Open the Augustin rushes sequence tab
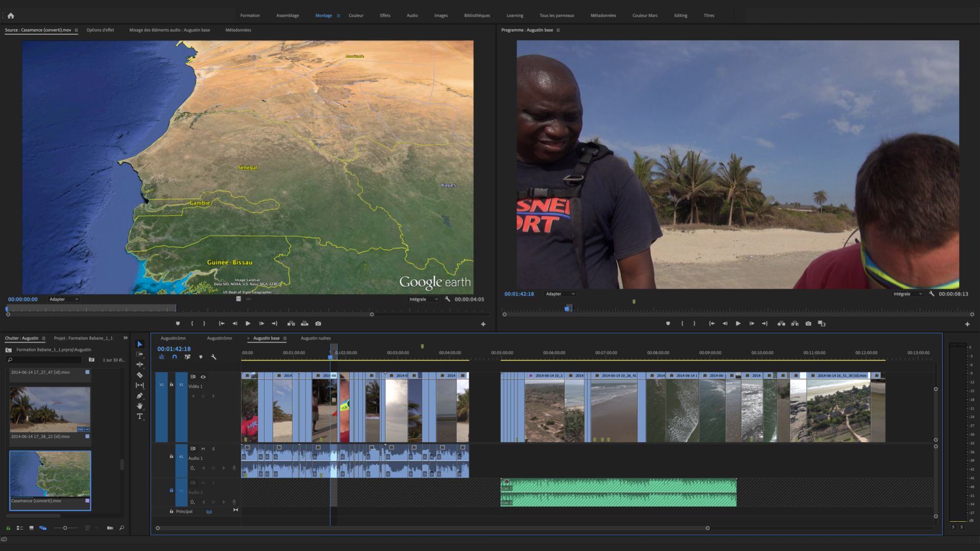 (x=315, y=338)
